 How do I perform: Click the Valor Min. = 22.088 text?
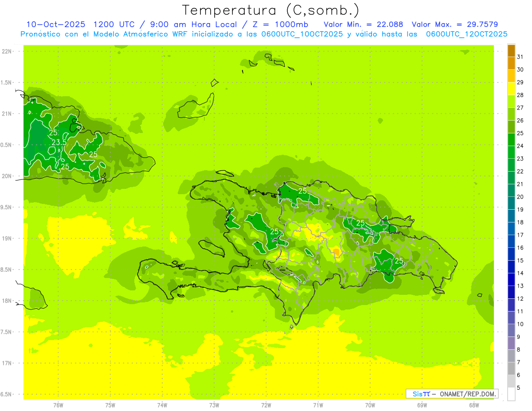(x=363, y=24)
